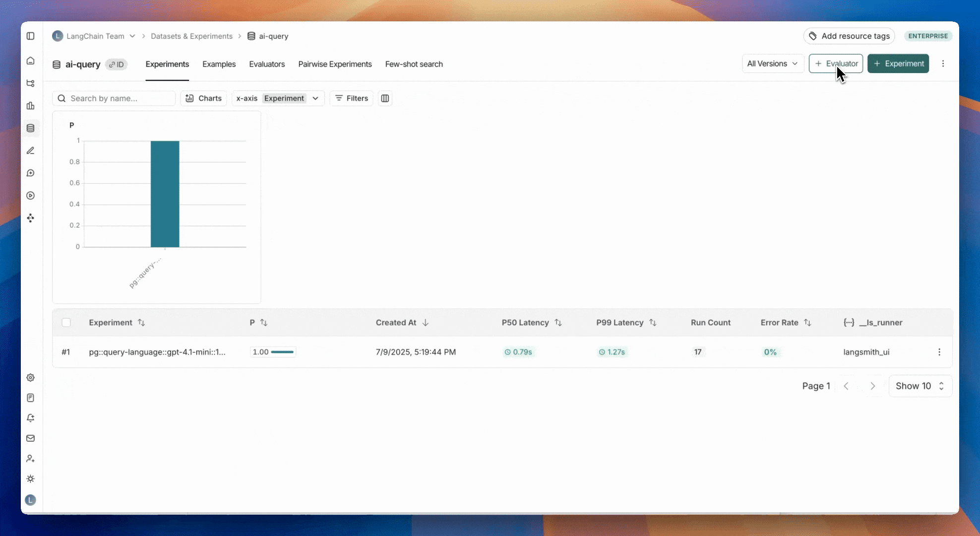Click the + Experiment button
980x536 pixels.
pos(898,64)
